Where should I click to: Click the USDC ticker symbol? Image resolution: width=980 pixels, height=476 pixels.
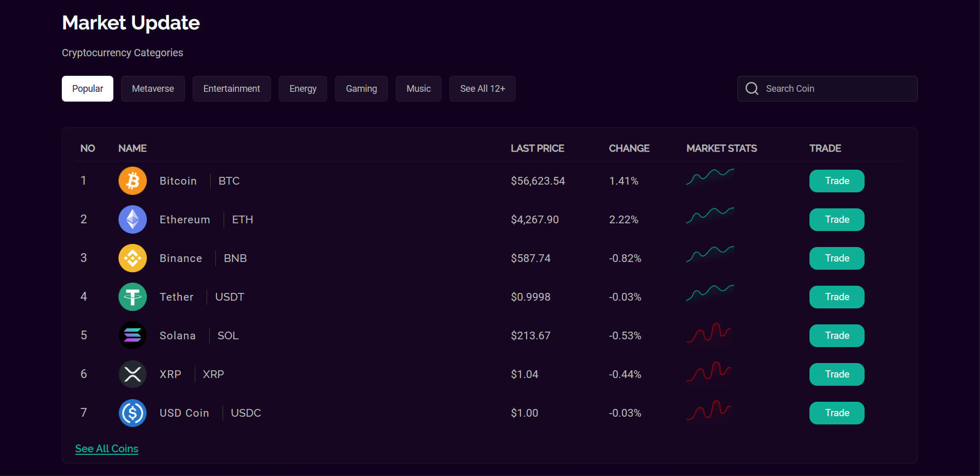tap(246, 413)
